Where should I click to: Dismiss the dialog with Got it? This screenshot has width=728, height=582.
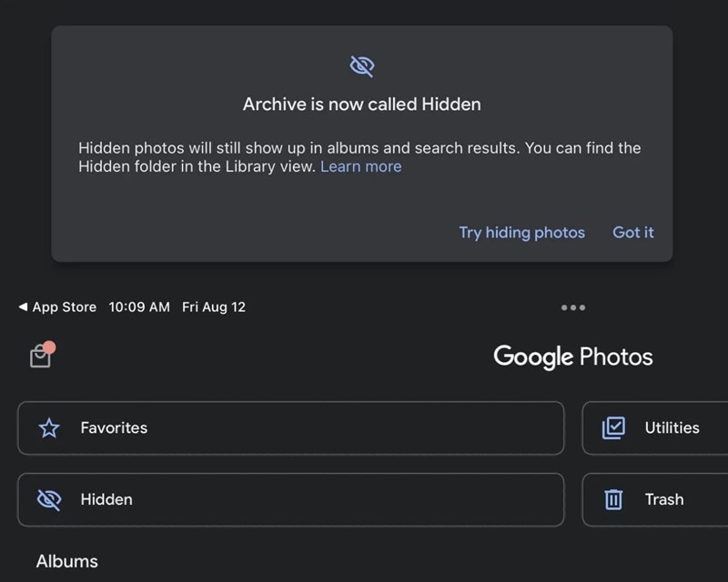(x=632, y=232)
